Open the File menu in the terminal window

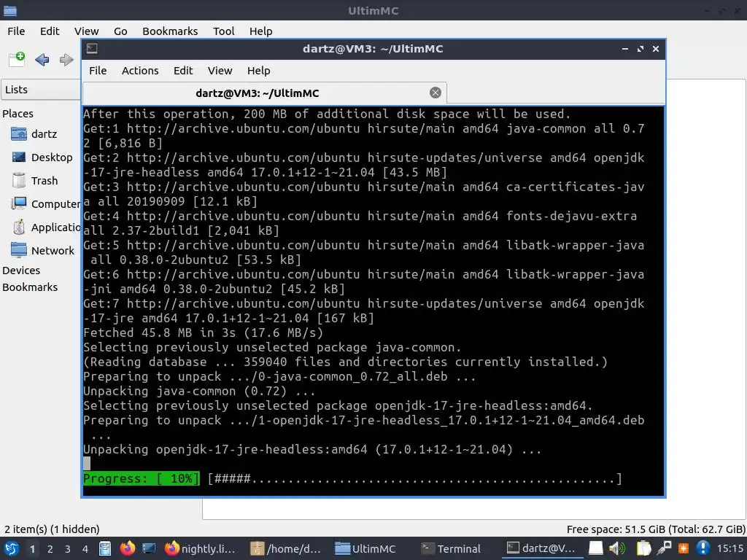[98, 71]
